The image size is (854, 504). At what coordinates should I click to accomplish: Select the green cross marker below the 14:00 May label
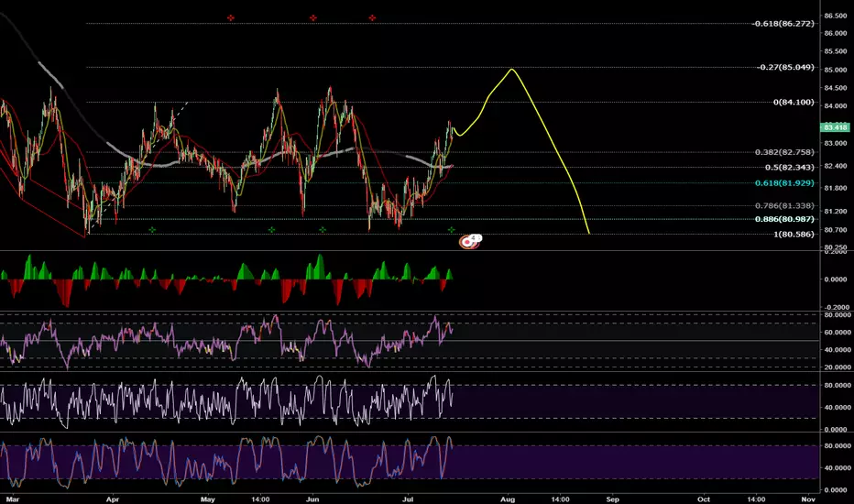click(x=272, y=230)
